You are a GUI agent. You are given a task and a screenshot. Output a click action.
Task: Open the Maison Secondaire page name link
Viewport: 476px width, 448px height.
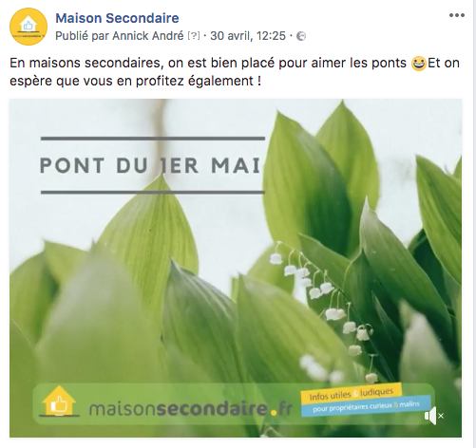(x=117, y=18)
